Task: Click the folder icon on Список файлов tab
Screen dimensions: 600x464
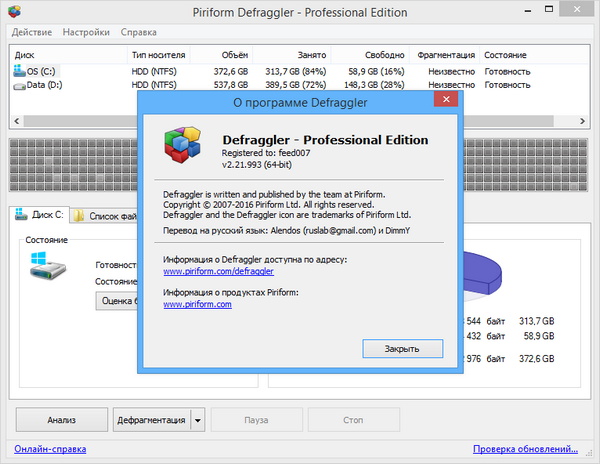Action: pyautogui.click(x=80, y=215)
